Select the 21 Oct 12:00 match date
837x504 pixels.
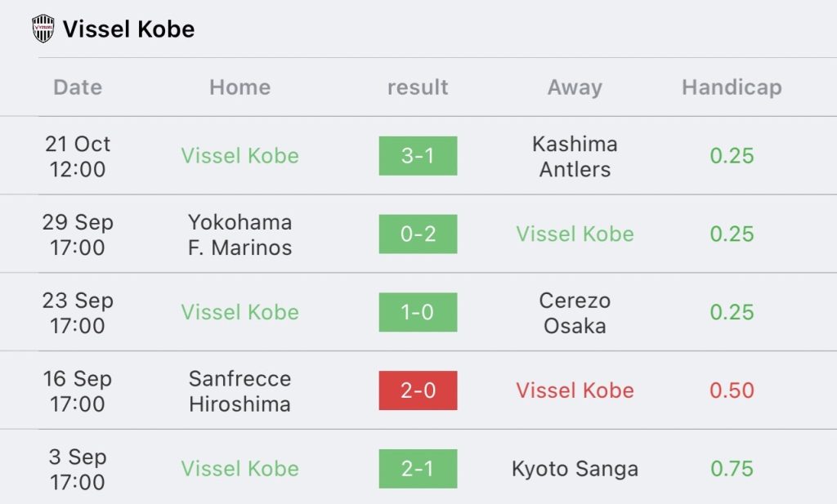tap(78, 156)
